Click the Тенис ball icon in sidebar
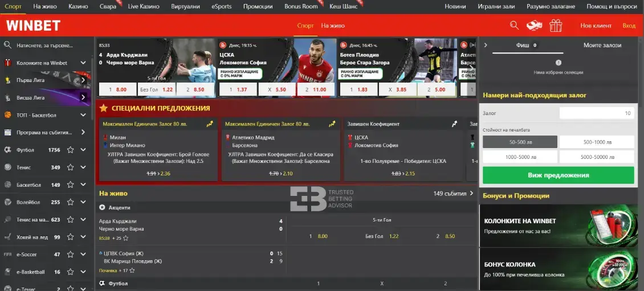Viewport: 644px width, 291px height. (x=7, y=167)
